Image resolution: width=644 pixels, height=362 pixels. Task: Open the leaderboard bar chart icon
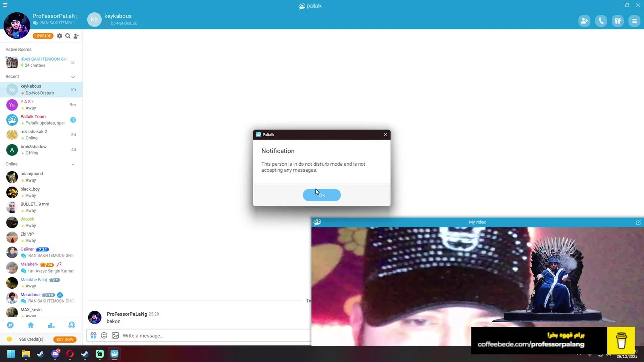tap(51, 325)
